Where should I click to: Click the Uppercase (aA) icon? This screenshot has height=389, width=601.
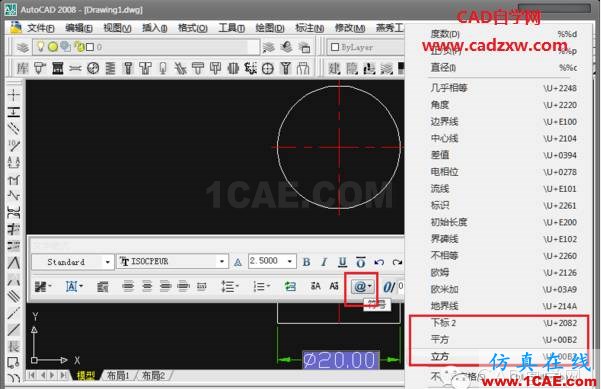coord(315,286)
